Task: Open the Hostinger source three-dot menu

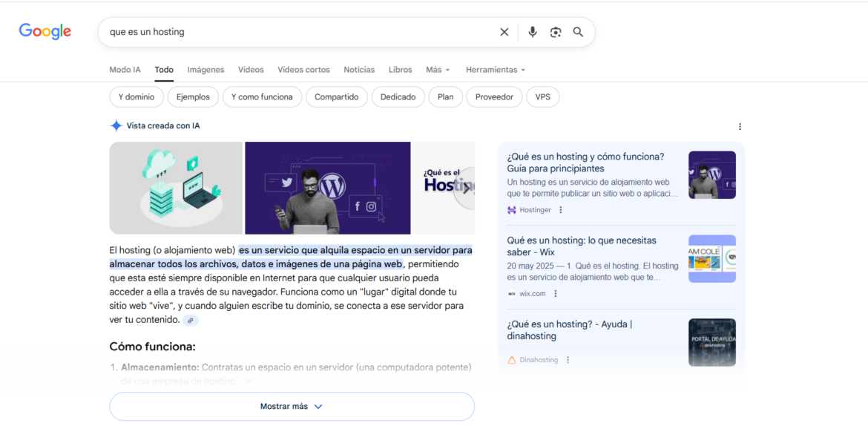Action: point(561,210)
